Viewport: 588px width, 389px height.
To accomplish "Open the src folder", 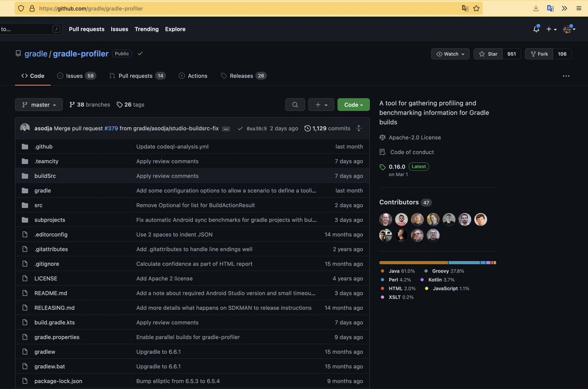I will click(38, 205).
